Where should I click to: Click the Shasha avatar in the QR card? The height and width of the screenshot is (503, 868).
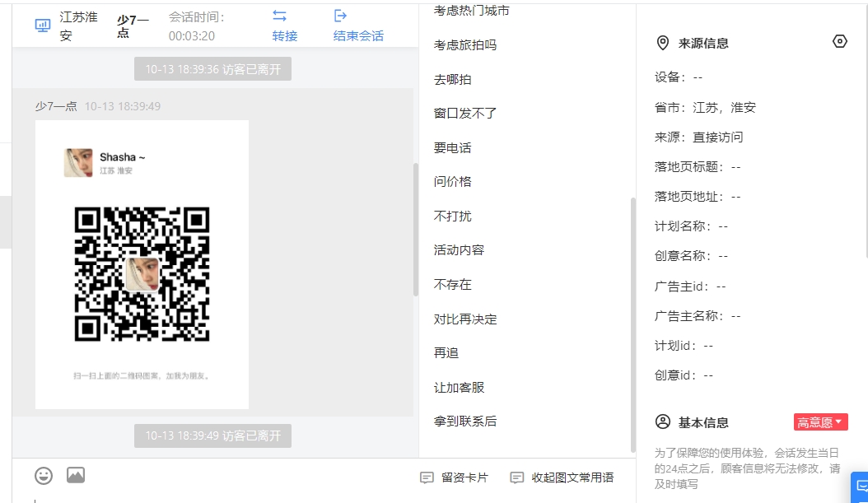point(78,163)
